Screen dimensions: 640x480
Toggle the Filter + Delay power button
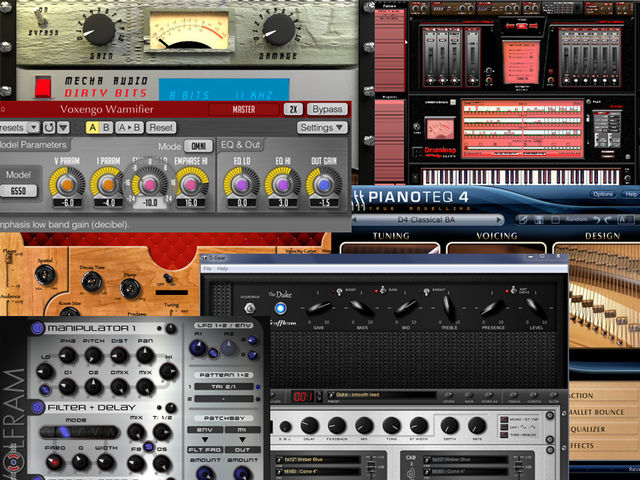(37, 407)
